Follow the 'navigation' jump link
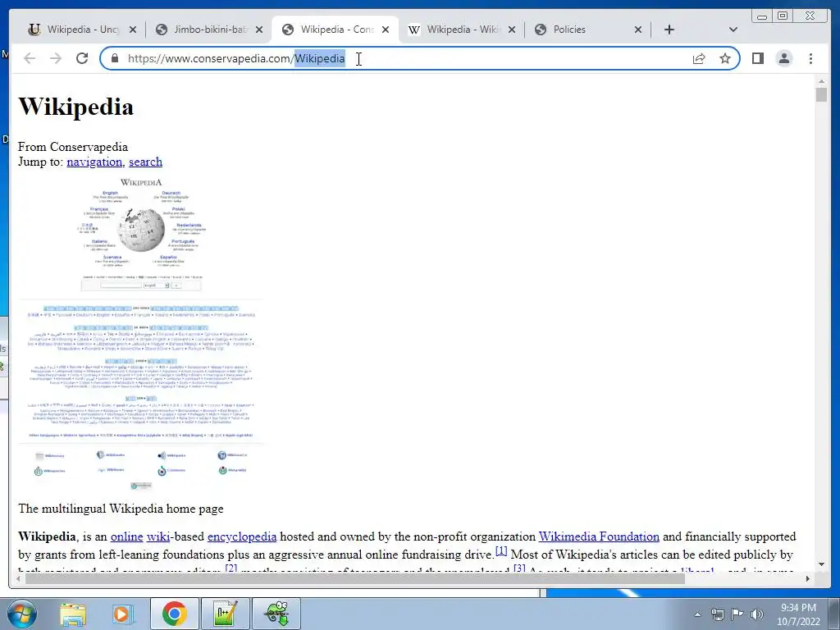 point(95,162)
